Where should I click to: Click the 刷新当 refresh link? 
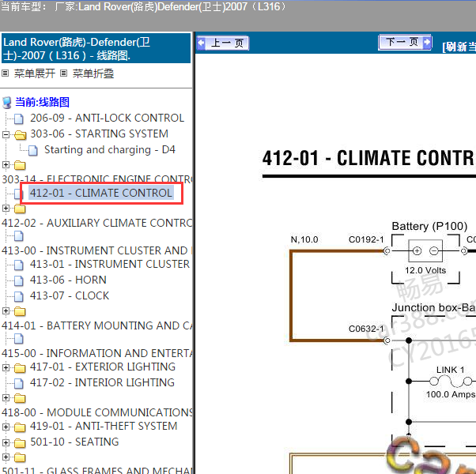coord(459,47)
